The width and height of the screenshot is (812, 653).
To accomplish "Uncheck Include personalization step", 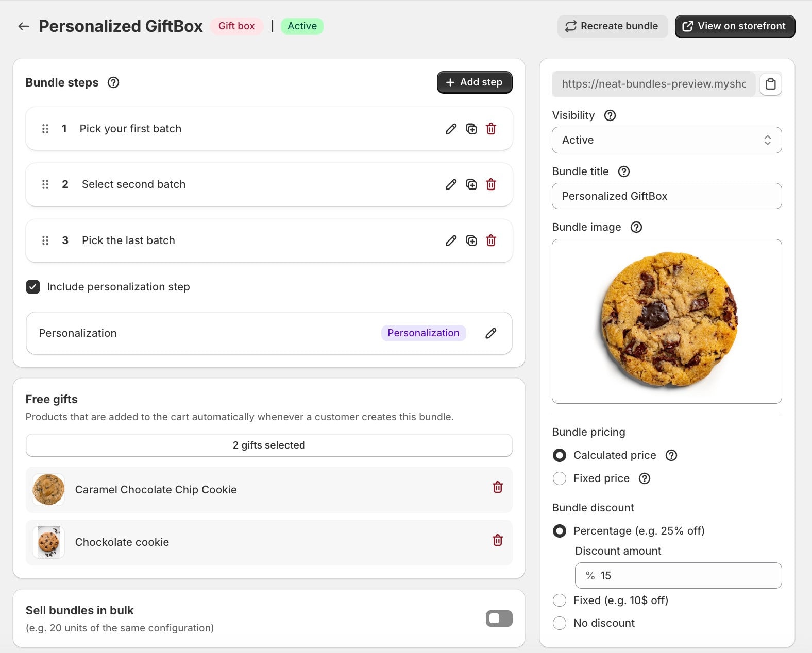I will [33, 287].
